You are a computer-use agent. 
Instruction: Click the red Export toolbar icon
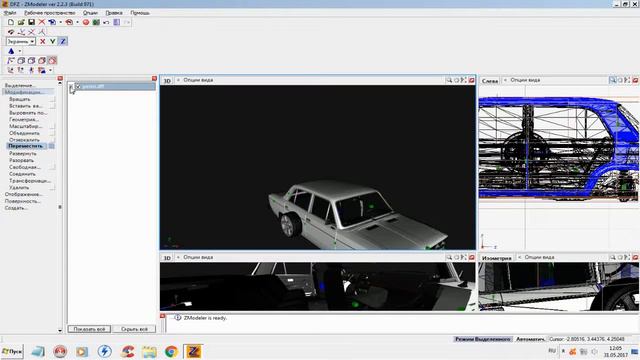coord(69,22)
